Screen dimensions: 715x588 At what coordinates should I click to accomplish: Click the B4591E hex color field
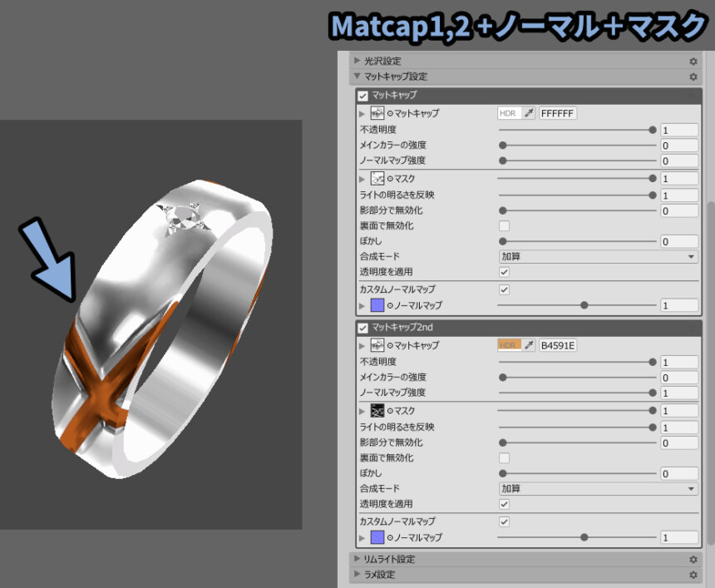[x=558, y=345]
